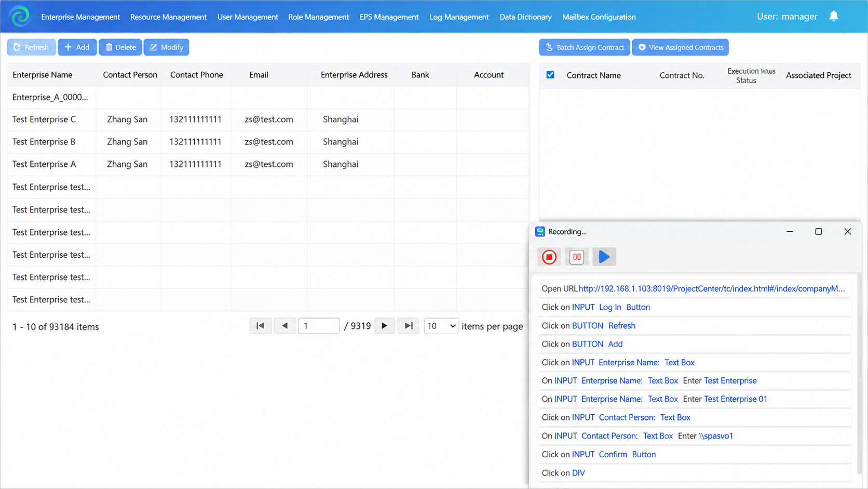The image size is (868, 489).
Task: Click Contract Name column header
Action: (x=593, y=75)
